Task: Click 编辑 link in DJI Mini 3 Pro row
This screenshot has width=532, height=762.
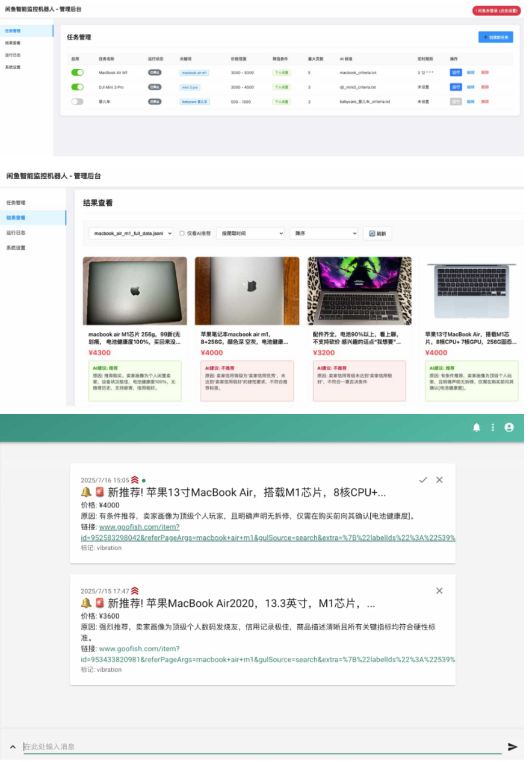Action: 471,87
